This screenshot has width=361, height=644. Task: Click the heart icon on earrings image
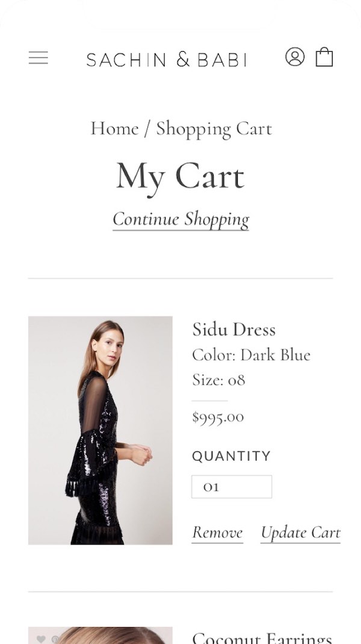[x=41, y=639]
